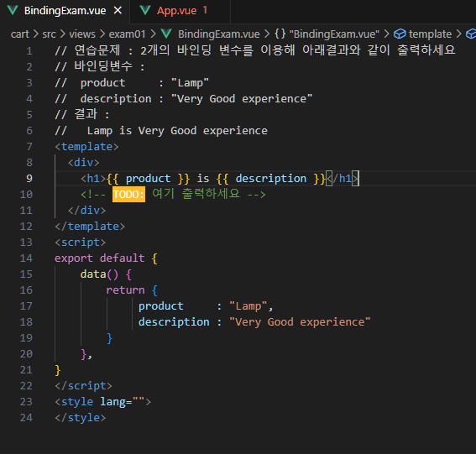Click the Vue icon on BindingExam.vue tab
This screenshot has height=454, width=476.
pyautogui.click(x=13, y=11)
